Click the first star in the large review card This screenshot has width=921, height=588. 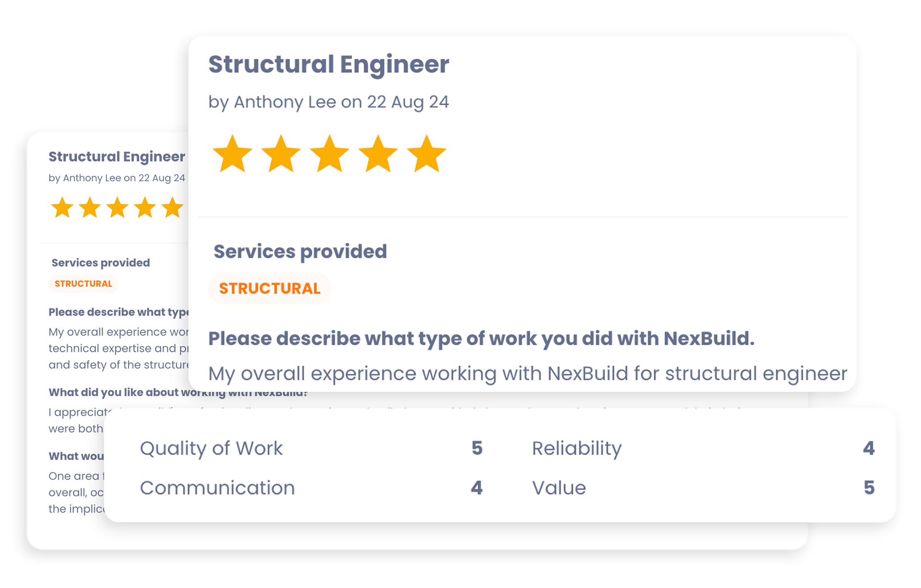coord(232,154)
